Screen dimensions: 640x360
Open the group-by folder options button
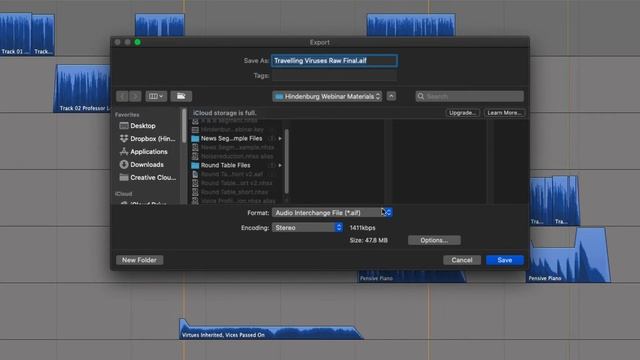click(x=181, y=96)
